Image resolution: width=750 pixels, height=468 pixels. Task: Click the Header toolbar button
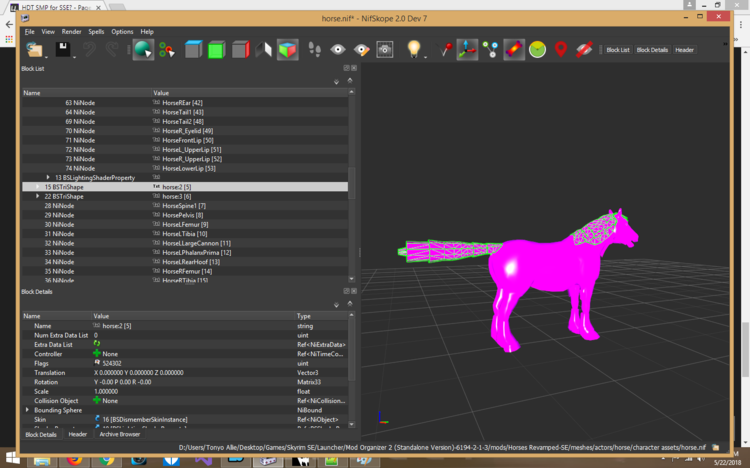(684, 50)
